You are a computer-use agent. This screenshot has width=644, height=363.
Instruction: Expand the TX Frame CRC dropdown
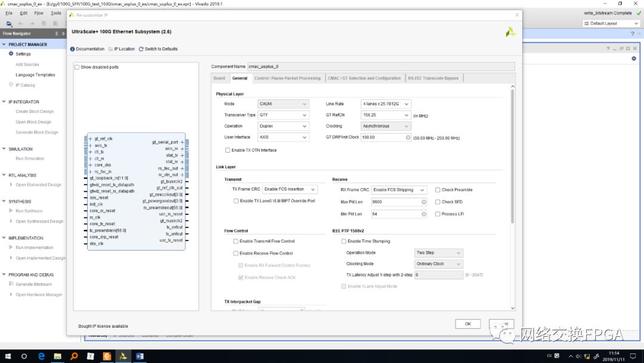point(290,189)
